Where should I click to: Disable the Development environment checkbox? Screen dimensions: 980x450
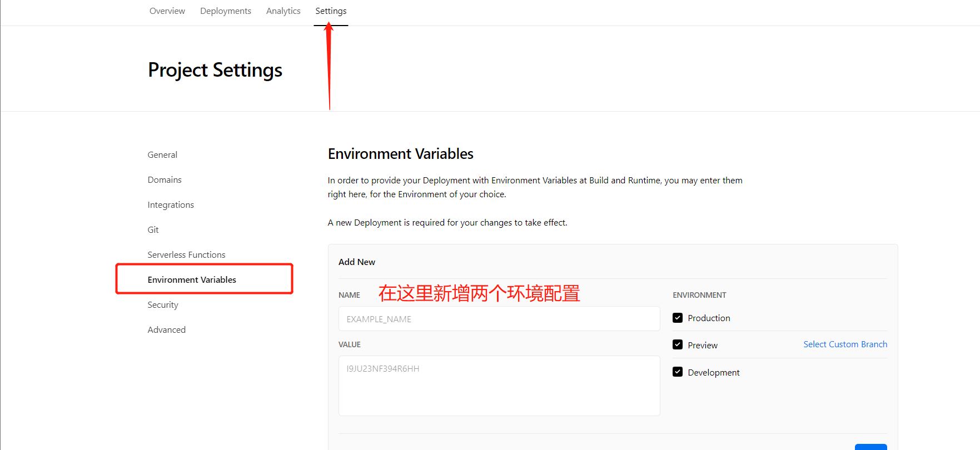click(678, 372)
